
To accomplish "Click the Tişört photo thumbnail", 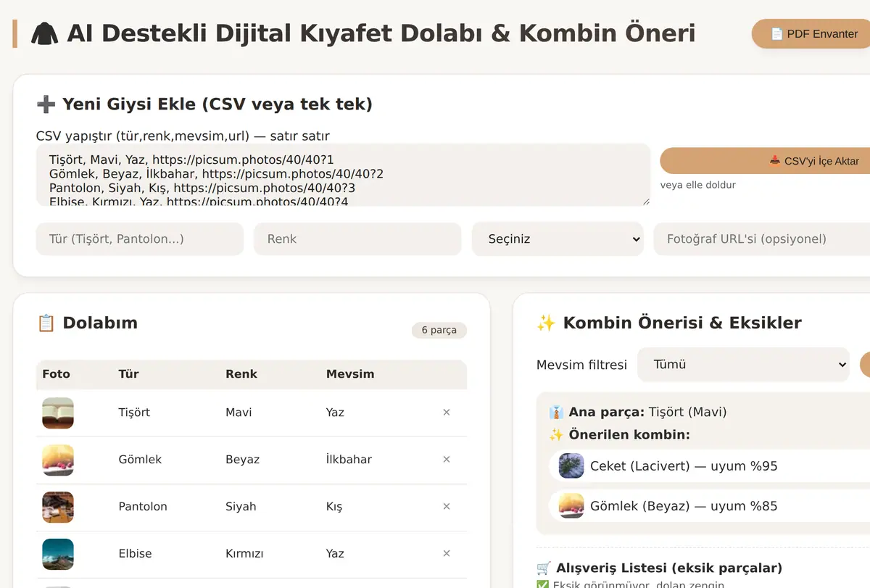I will tap(58, 413).
